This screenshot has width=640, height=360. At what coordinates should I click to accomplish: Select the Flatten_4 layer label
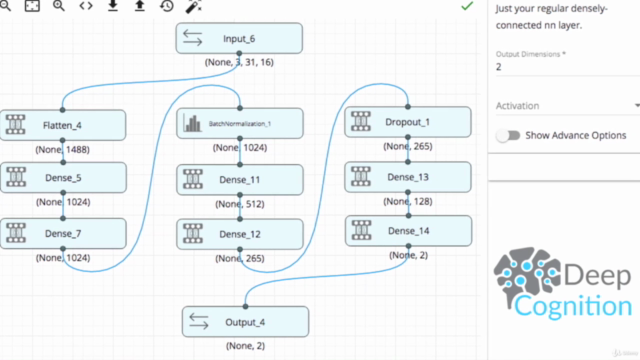[62, 125]
